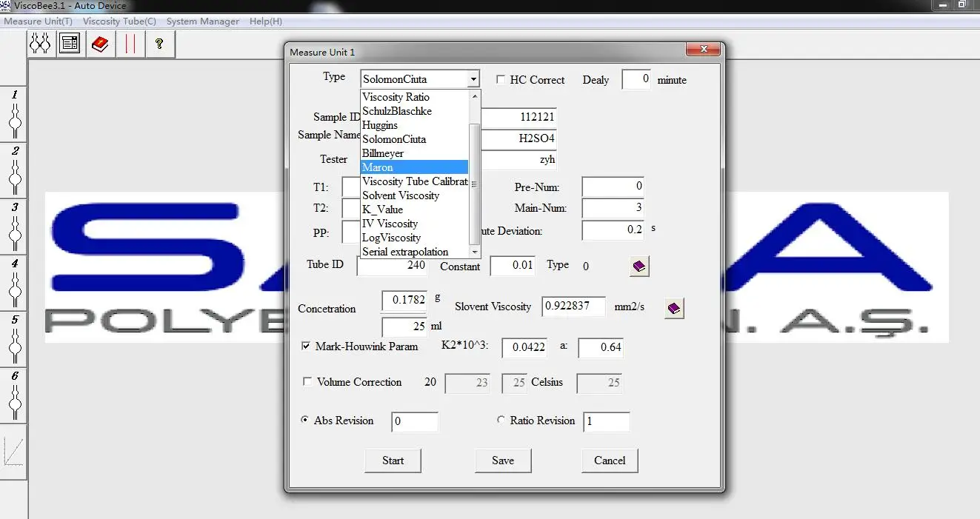Screen dimensions: 980x519
Task: Select measure unit 4 in sidebar
Action: point(14,284)
